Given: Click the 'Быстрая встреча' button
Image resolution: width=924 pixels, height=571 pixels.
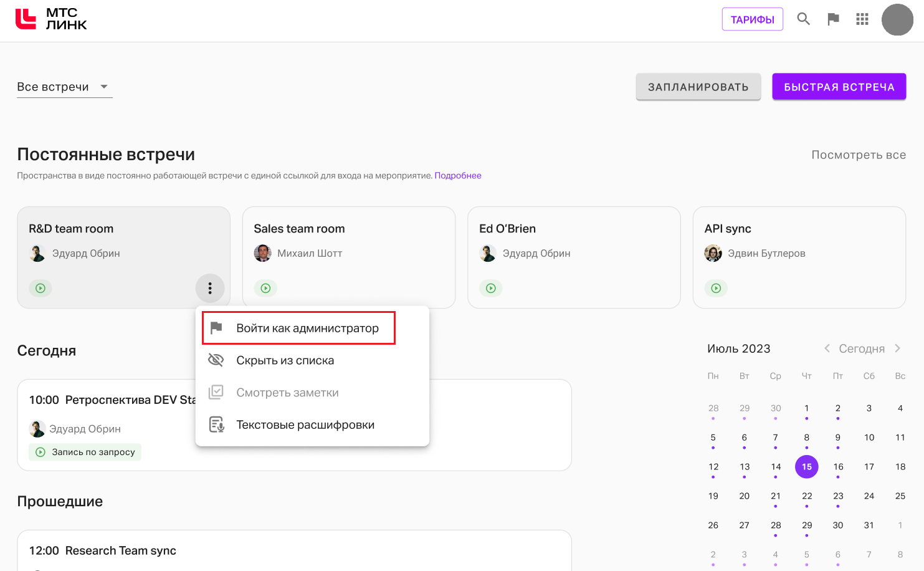Looking at the screenshot, I should (x=839, y=87).
